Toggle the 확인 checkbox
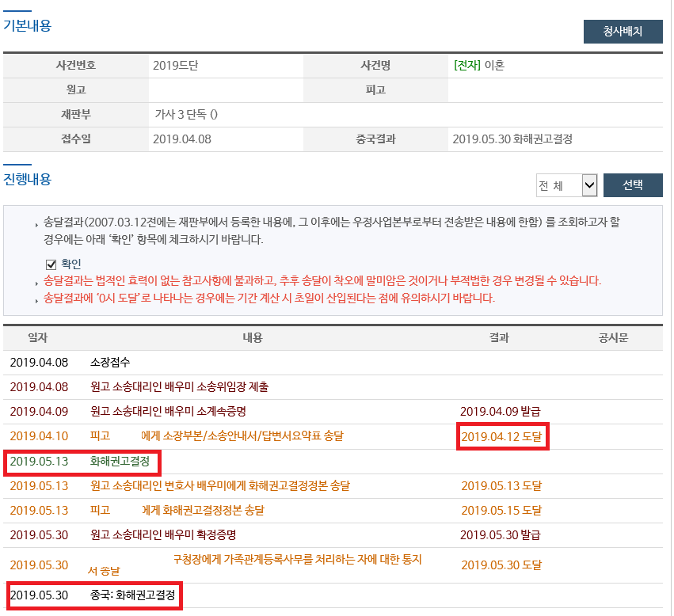The width and height of the screenshot is (674, 616). (51, 264)
